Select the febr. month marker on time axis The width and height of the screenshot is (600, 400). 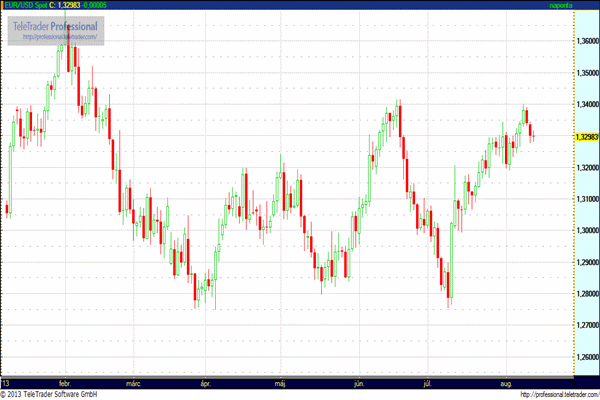click(66, 383)
